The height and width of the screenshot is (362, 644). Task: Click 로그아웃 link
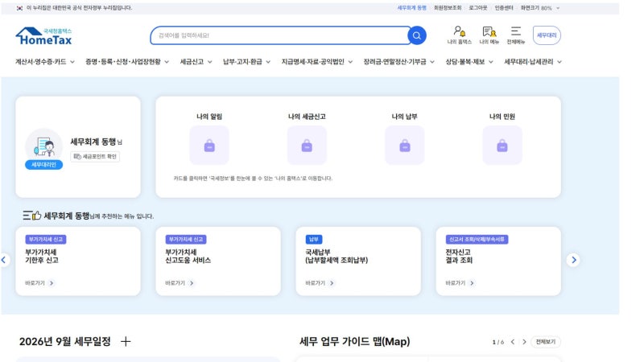[x=478, y=8]
